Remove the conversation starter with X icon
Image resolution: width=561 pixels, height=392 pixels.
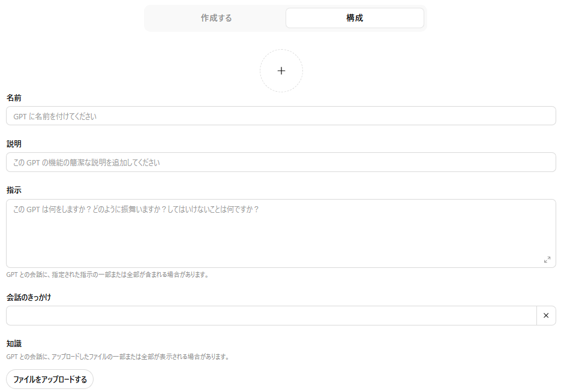click(546, 315)
